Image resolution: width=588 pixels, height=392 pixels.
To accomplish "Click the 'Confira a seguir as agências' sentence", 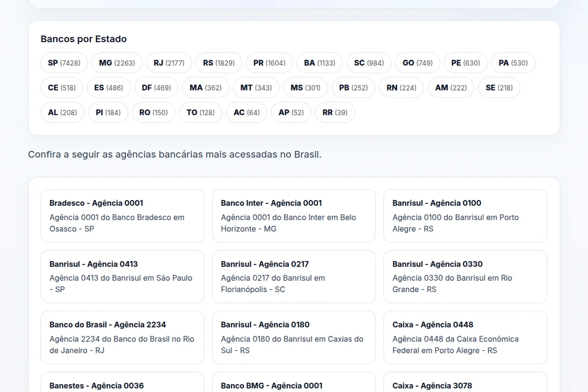I will click(175, 154).
